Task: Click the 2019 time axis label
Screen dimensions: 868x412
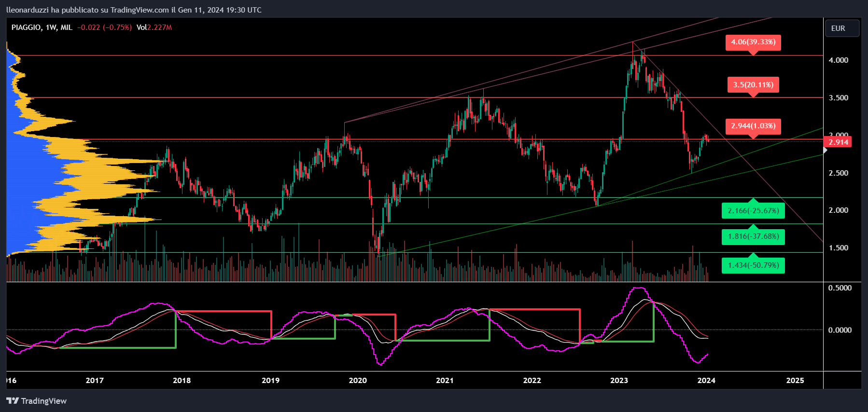Action: (270, 381)
